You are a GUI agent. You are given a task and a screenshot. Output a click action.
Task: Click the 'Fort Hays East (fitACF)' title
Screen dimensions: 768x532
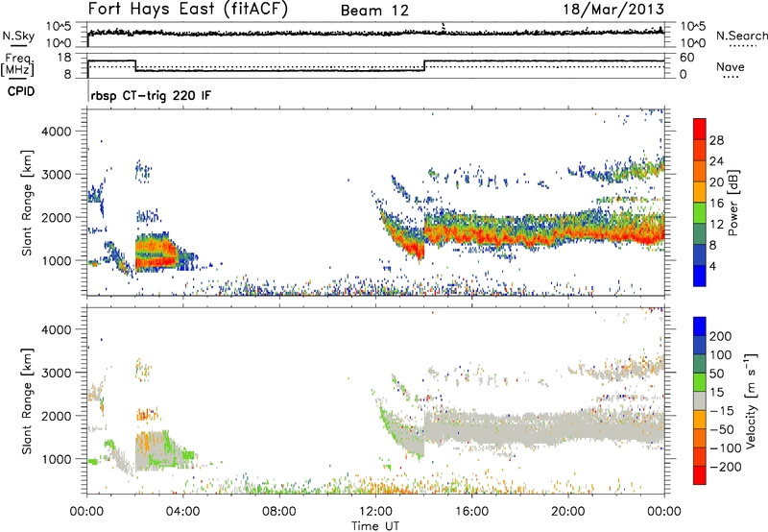point(188,9)
